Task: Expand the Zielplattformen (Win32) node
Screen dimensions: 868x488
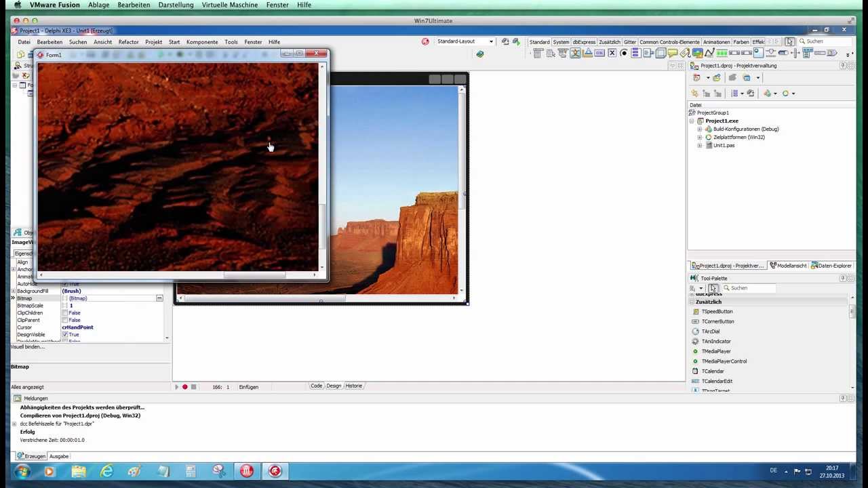Action: pyautogui.click(x=700, y=137)
